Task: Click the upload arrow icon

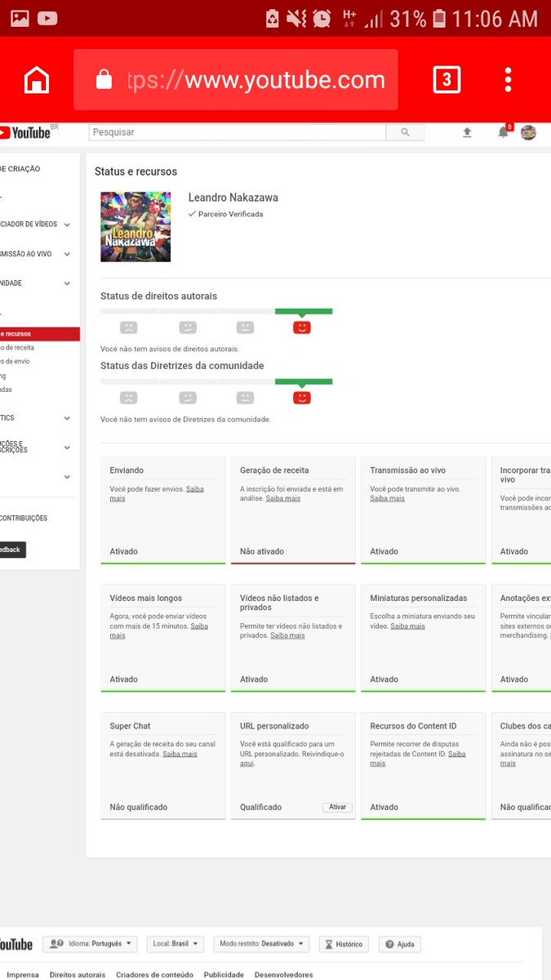Action: tap(467, 132)
